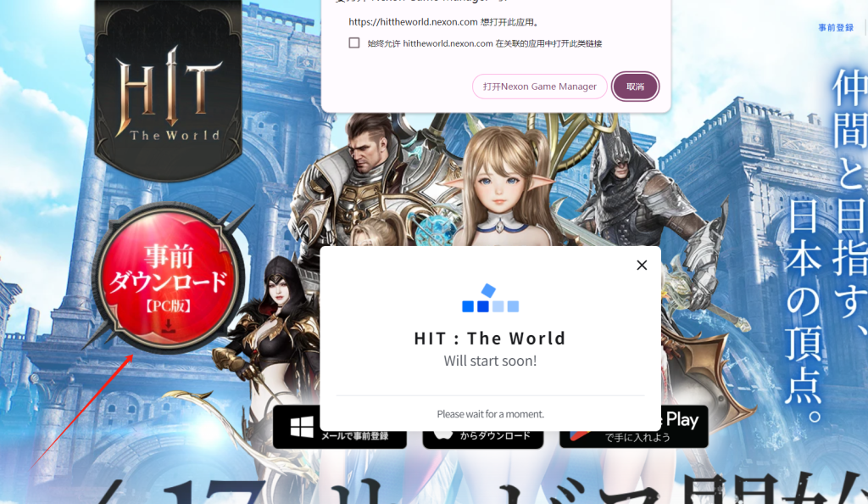
Task: Click the Windows メールで事前登録 button
Action: coord(340,427)
